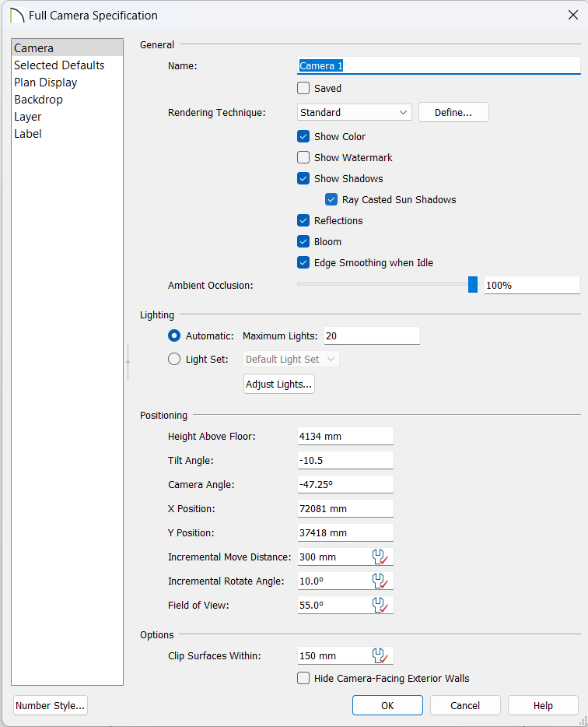Uncheck Ray Casted Sun Shadows
This screenshot has width=588, height=727.
click(331, 199)
